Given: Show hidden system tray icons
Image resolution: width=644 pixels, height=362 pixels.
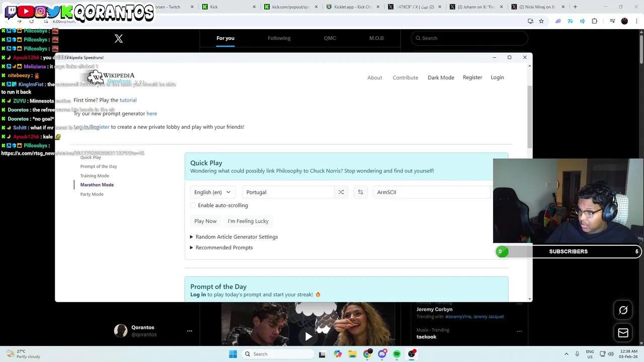Looking at the screenshot, I should tap(566, 354).
